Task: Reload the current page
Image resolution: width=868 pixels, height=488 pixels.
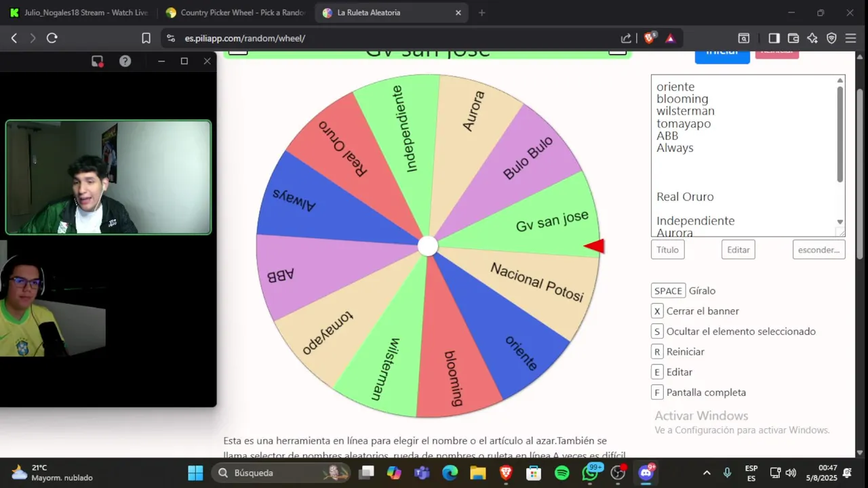Action: pos(52,39)
